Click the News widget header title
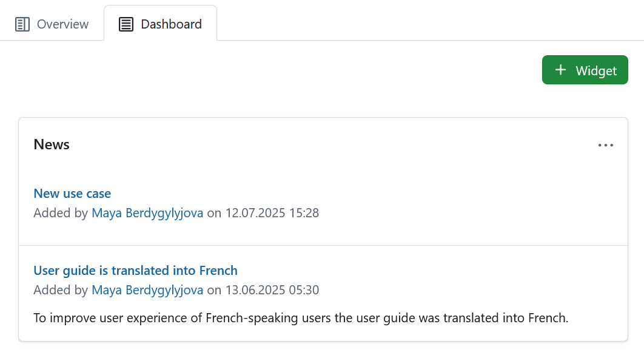 (52, 144)
